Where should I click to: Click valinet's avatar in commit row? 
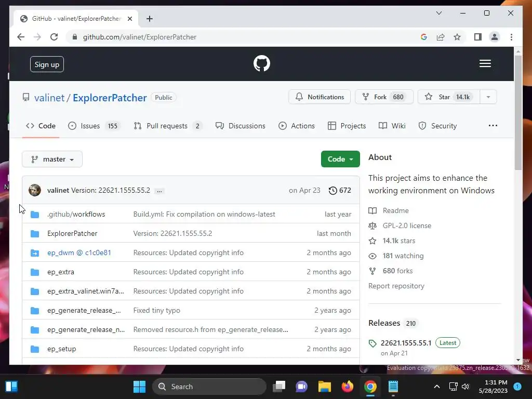(x=35, y=190)
